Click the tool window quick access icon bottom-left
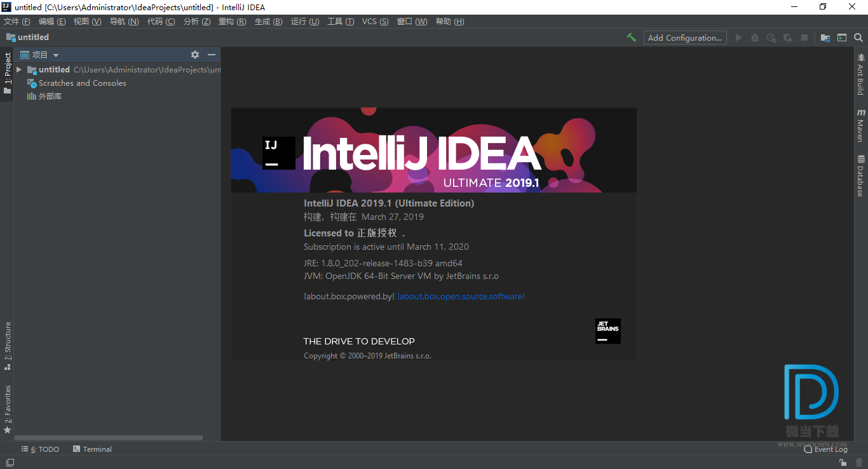The width and height of the screenshot is (868, 469). pos(10,463)
